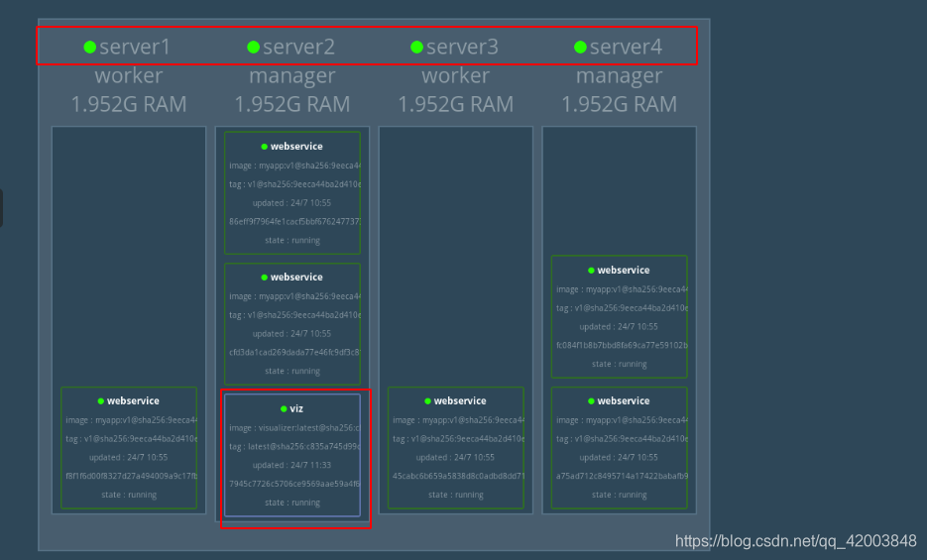
Task: Click the green status dot beside server3
Action: (x=416, y=48)
